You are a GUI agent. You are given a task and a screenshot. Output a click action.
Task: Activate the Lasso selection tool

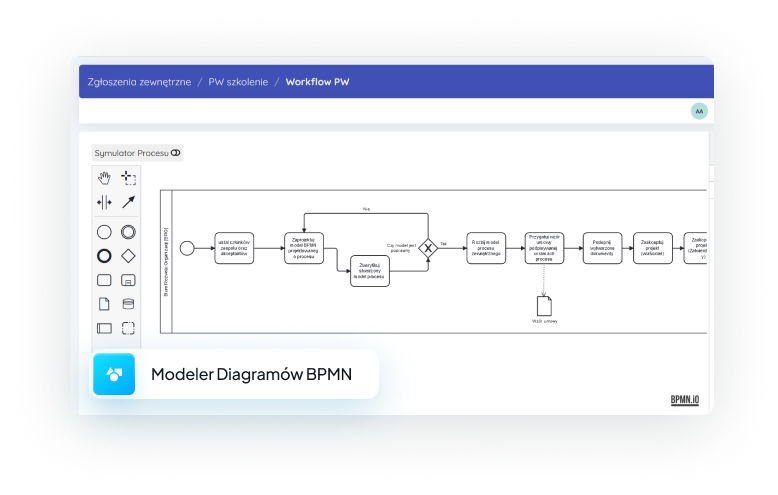coord(128,178)
